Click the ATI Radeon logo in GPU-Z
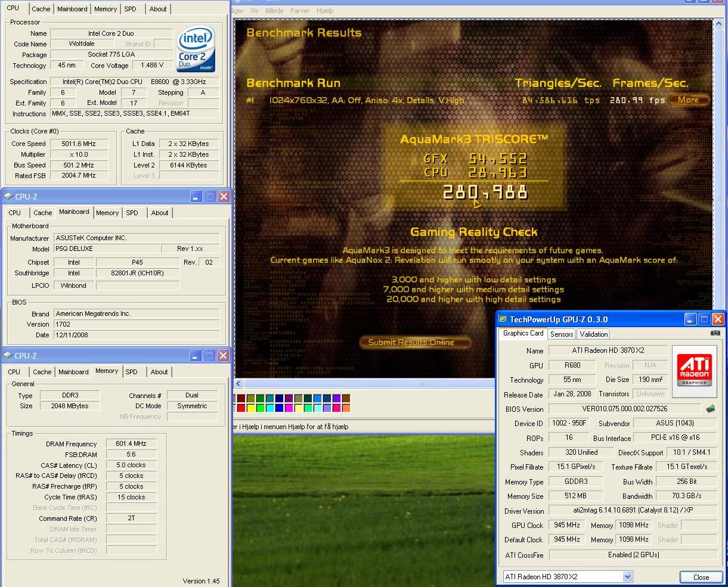Viewport: 728px width, 587px height. click(693, 371)
